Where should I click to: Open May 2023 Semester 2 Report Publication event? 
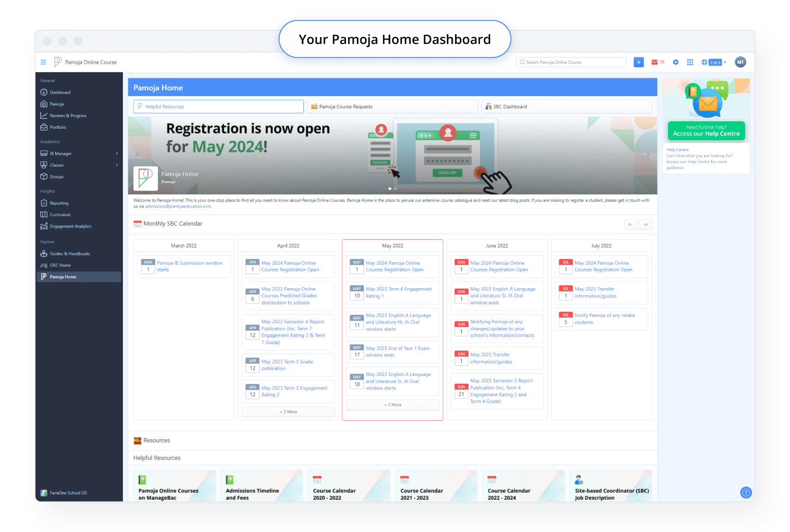497,391
